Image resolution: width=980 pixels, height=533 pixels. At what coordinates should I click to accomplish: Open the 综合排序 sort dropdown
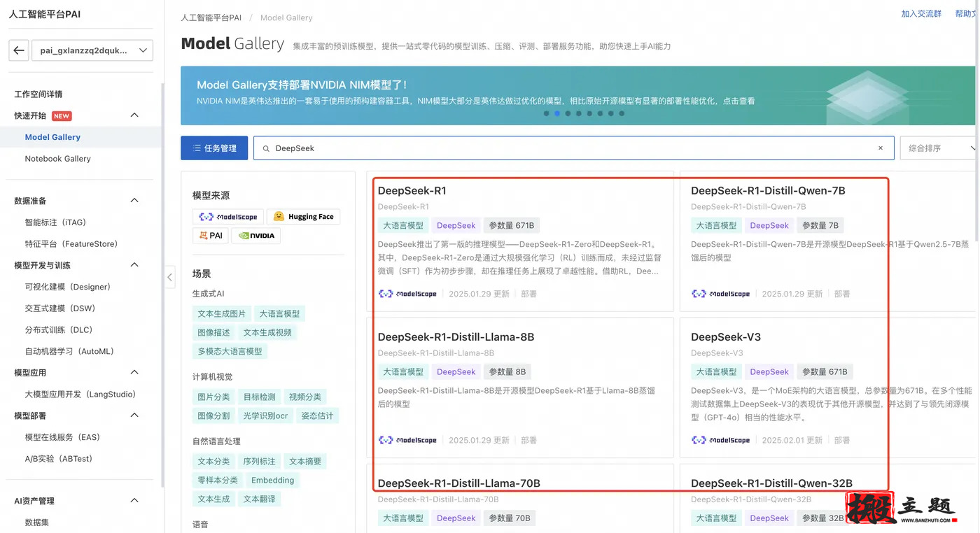click(x=938, y=148)
